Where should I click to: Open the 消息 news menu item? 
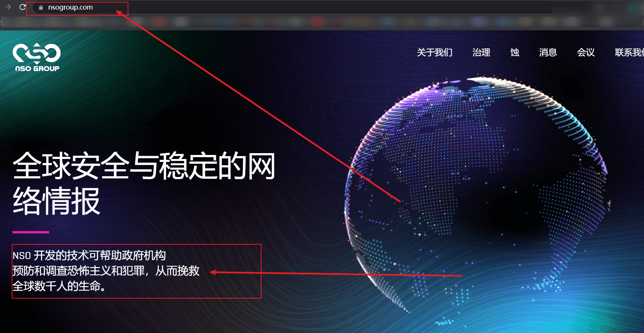[548, 52]
